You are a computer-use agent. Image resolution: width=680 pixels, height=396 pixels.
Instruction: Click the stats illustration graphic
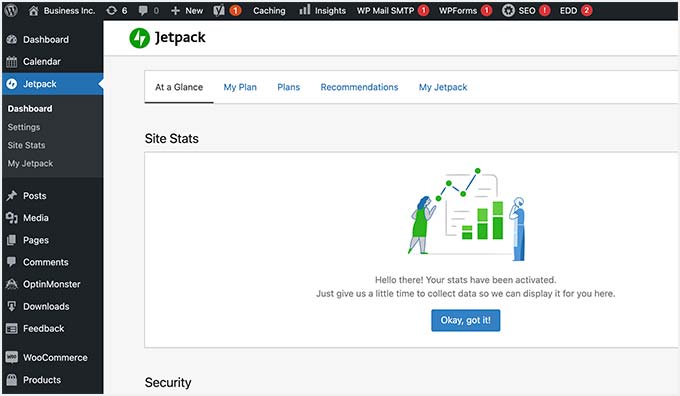466,215
